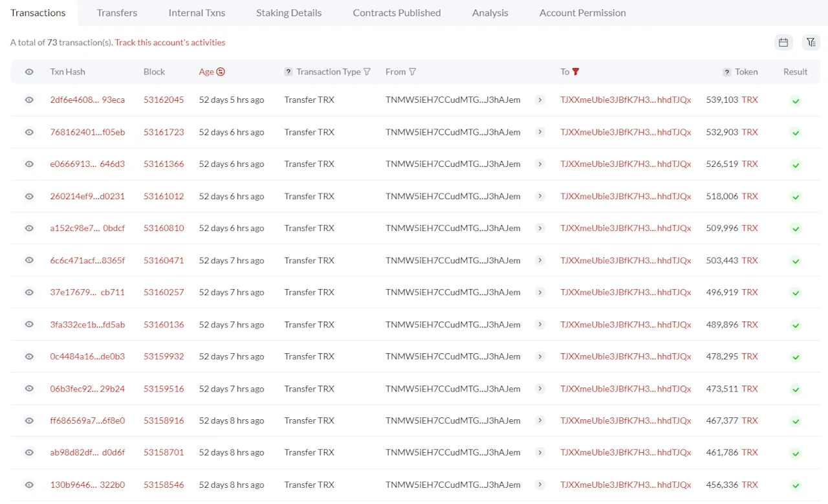The height and width of the screenshot is (504, 828).
Task: Click success checkmark for 539,103 TRX row
Action: (796, 101)
